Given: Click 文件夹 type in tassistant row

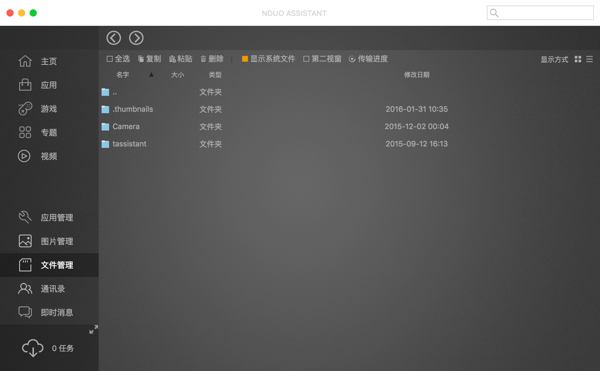Looking at the screenshot, I should click(210, 144).
